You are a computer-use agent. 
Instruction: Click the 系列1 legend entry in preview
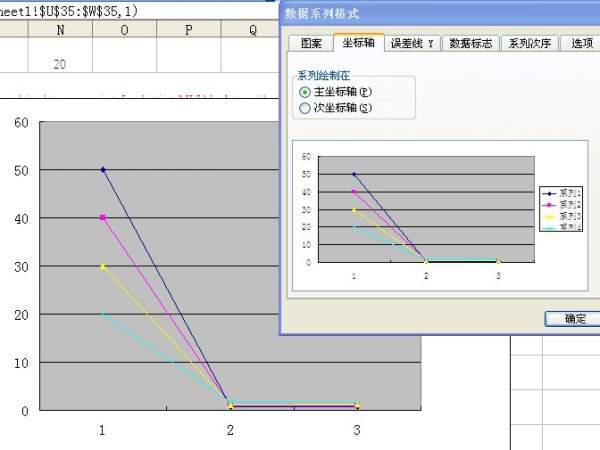(562, 193)
